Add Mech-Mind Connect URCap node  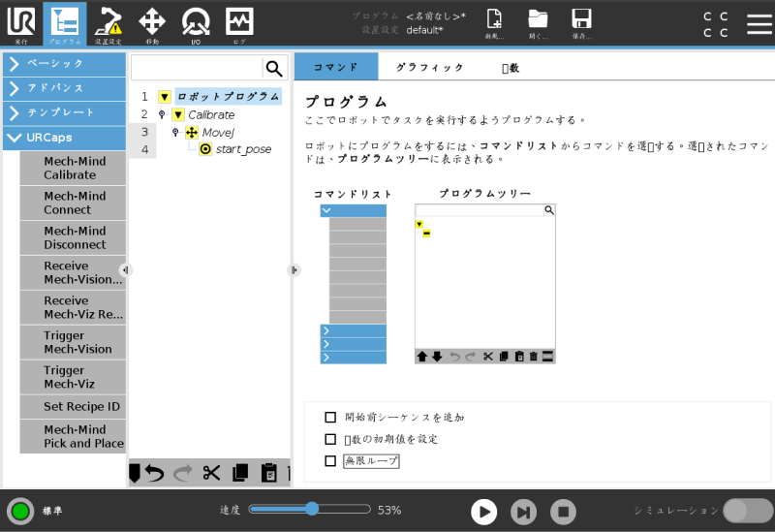[74, 203]
